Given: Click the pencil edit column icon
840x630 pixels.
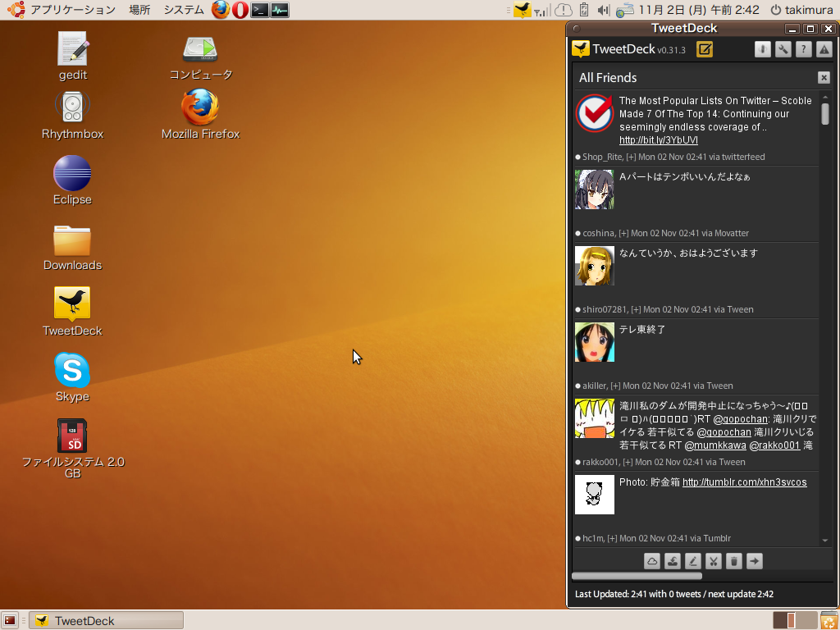Looking at the screenshot, I should (692, 561).
